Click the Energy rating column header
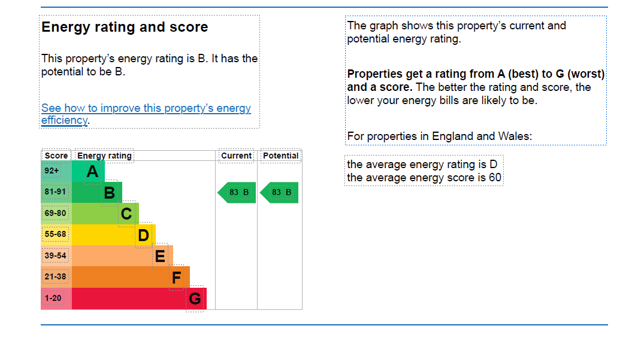 pos(104,156)
